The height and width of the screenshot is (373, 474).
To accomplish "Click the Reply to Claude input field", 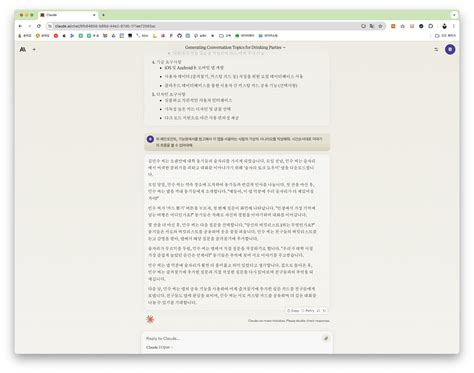I will [232, 338].
